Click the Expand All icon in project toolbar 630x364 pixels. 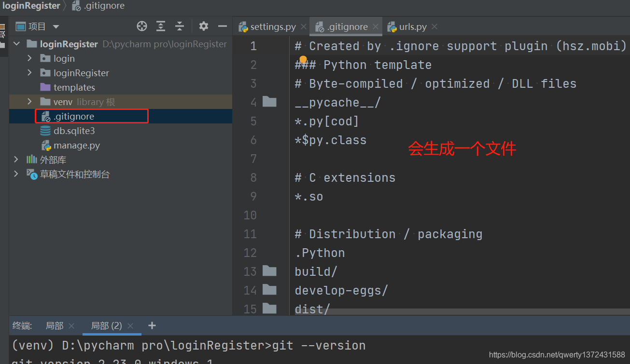(x=161, y=27)
